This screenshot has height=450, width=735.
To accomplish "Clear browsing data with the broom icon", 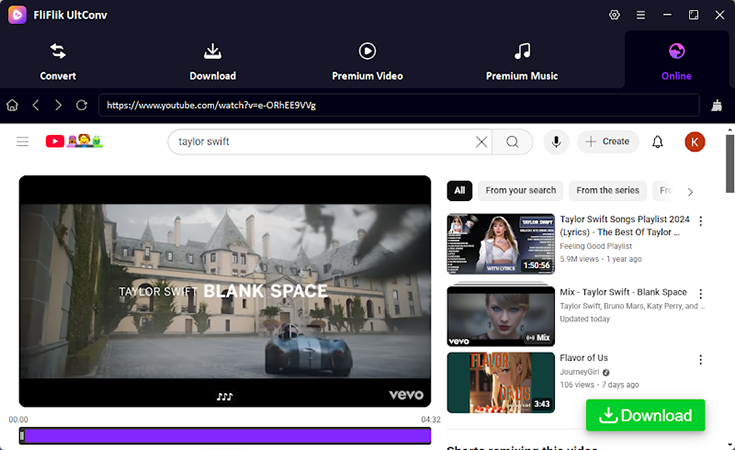I will pyautogui.click(x=717, y=105).
